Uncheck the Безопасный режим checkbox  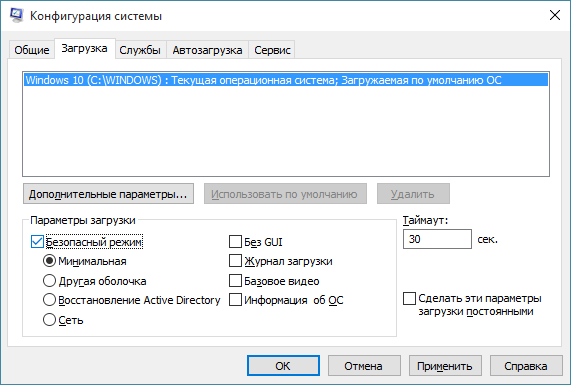38,241
